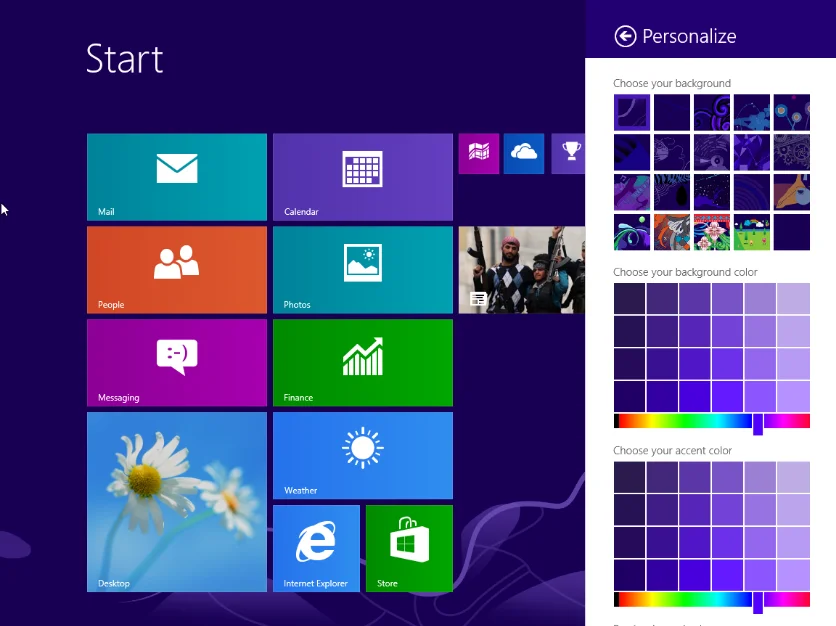Screen dimensions: 836x626
Task: Open the Weather tile
Action: pyautogui.click(x=363, y=455)
